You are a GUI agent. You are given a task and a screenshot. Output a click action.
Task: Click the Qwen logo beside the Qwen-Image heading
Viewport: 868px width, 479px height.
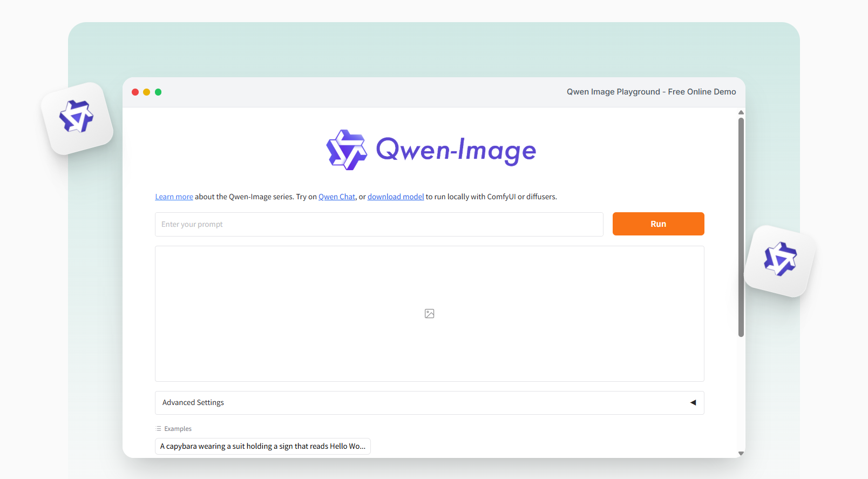347,150
